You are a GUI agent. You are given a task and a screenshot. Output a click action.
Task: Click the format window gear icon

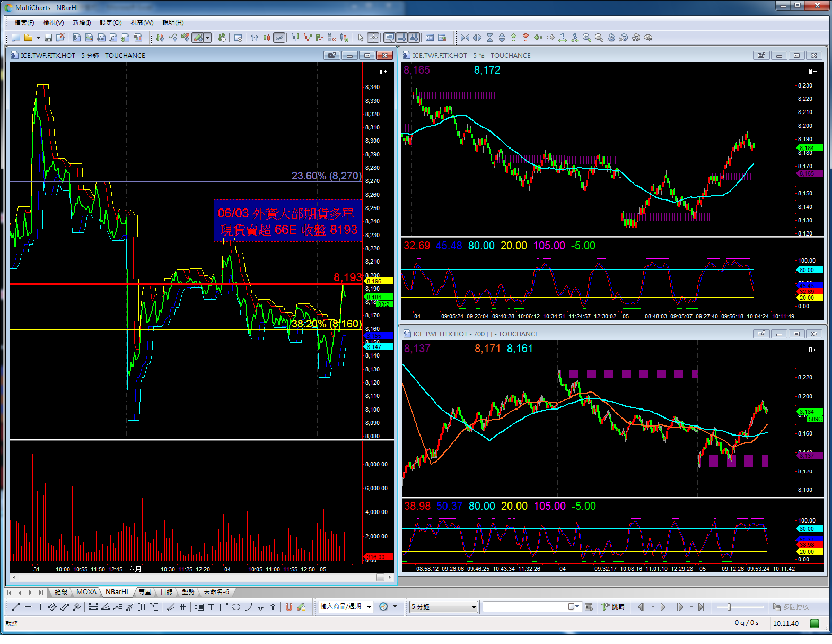coord(239,38)
